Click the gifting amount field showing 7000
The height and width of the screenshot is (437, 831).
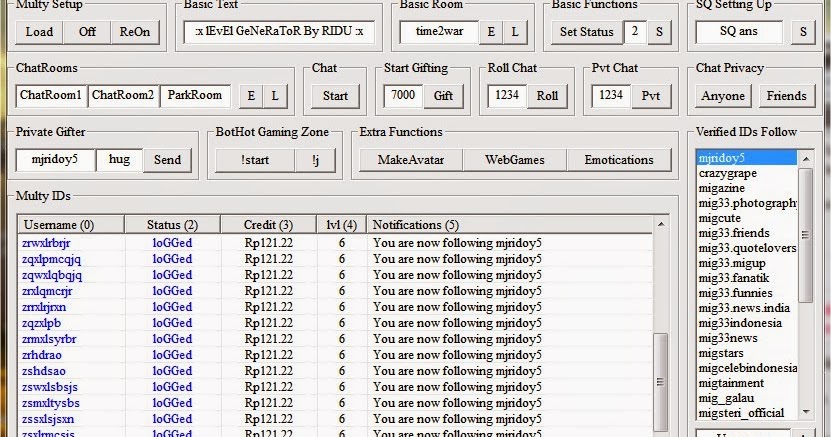click(x=403, y=95)
